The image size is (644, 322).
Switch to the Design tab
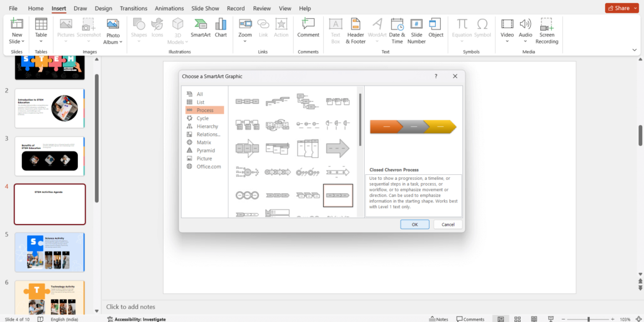[103, 8]
